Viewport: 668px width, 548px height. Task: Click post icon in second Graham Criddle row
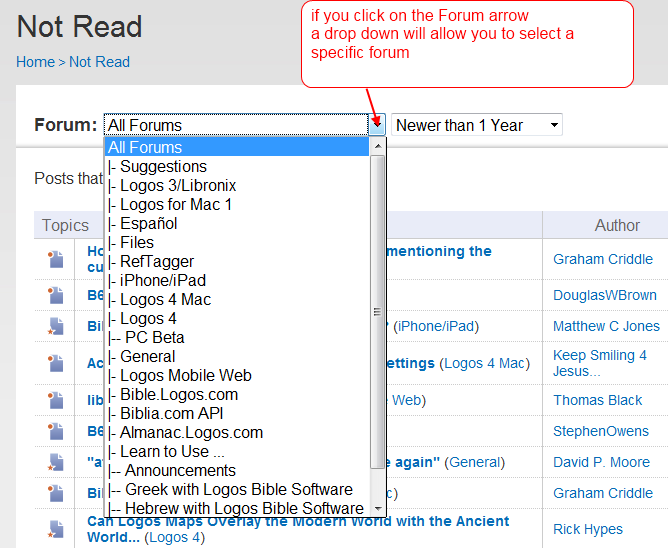tap(55, 493)
